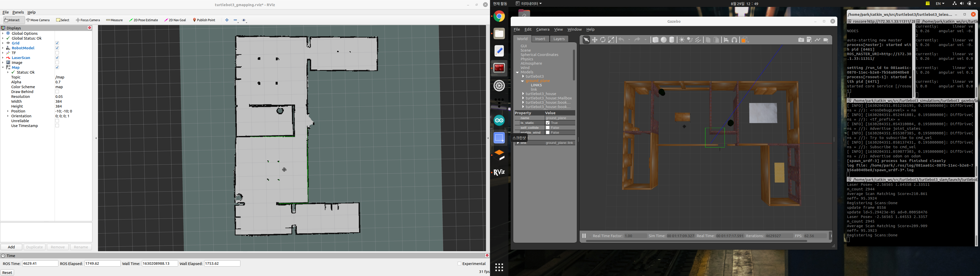
Task: Expand the Position property
Action: coord(8,111)
